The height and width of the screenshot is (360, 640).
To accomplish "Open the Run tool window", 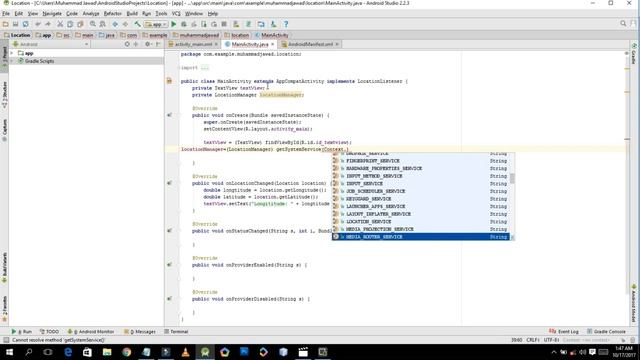I will click(22, 331).
